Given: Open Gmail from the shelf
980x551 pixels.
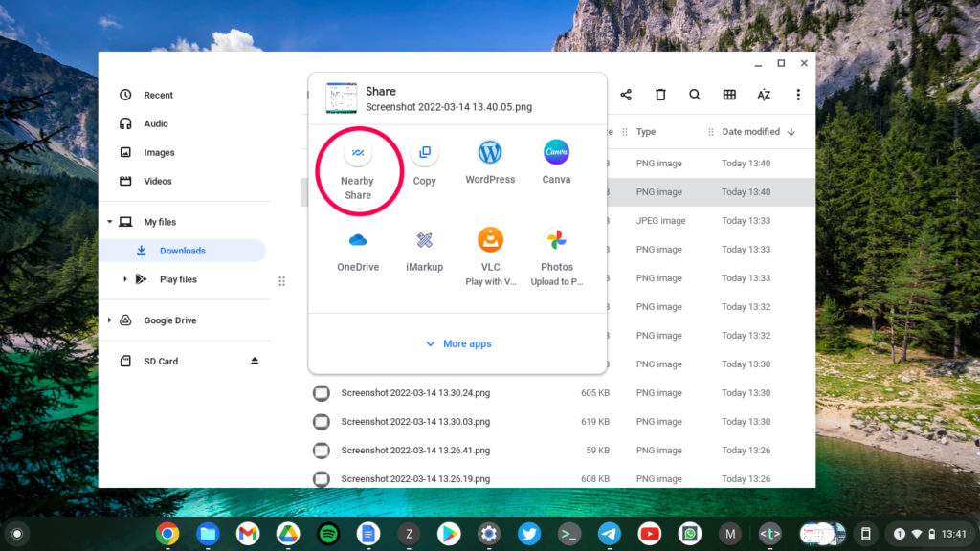Looking at the screenshot, I should pos(248,534).
